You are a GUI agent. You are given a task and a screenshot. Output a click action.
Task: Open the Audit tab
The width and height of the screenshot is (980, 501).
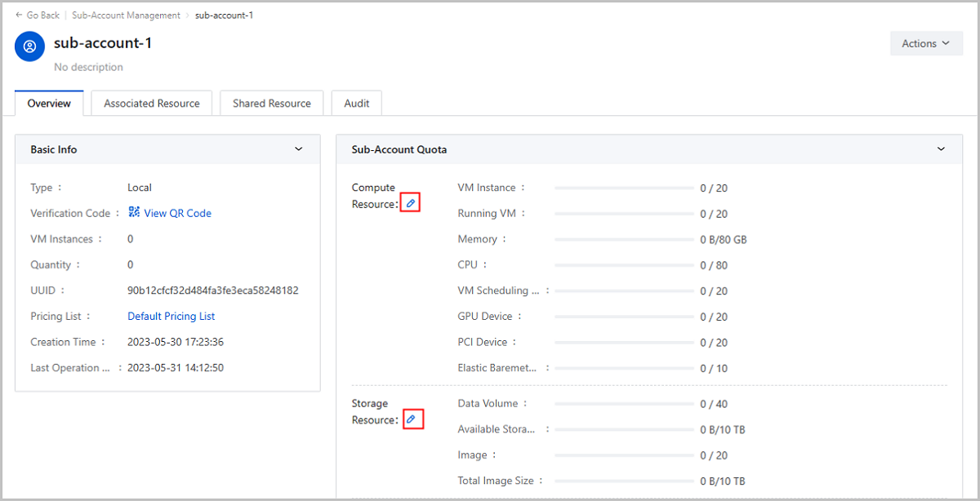click(356, 104)
